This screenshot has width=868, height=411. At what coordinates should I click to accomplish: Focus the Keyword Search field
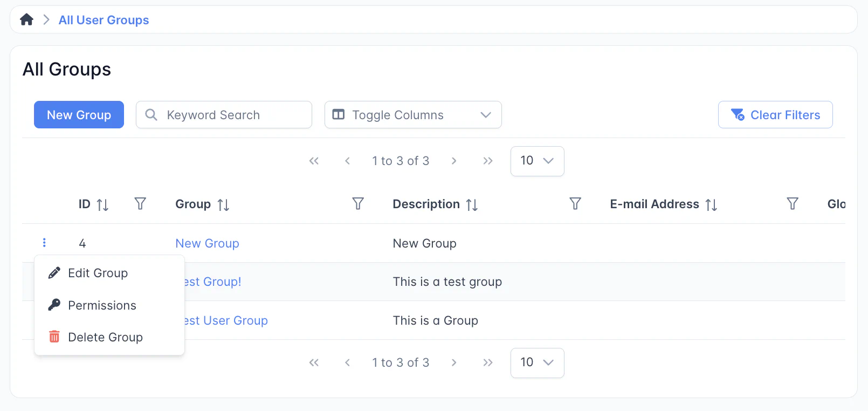coord(232,115)
